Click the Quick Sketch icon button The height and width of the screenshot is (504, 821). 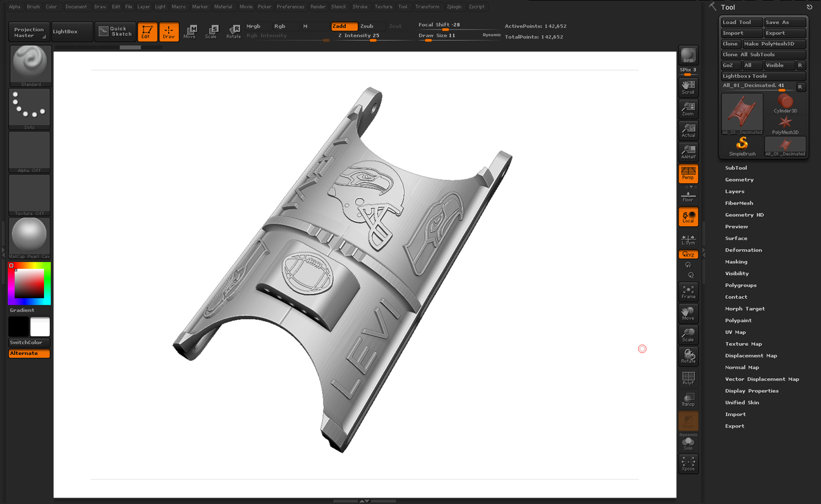click(x=116, y=32)
